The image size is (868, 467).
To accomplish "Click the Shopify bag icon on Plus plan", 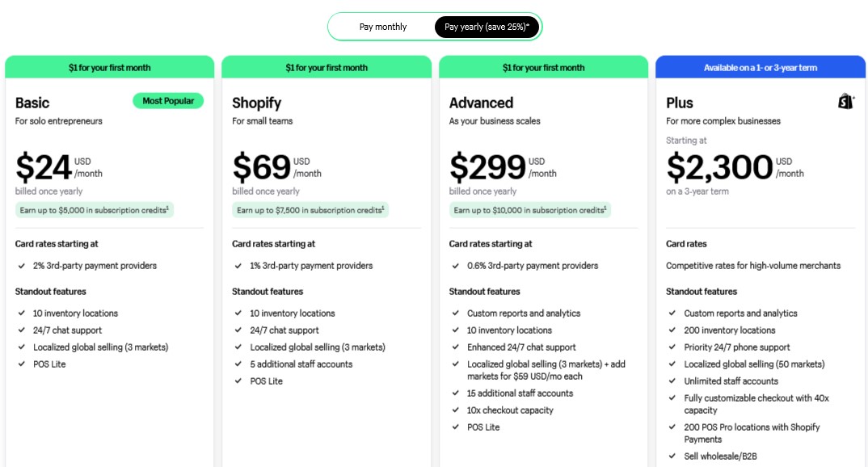I will point(845,101).
